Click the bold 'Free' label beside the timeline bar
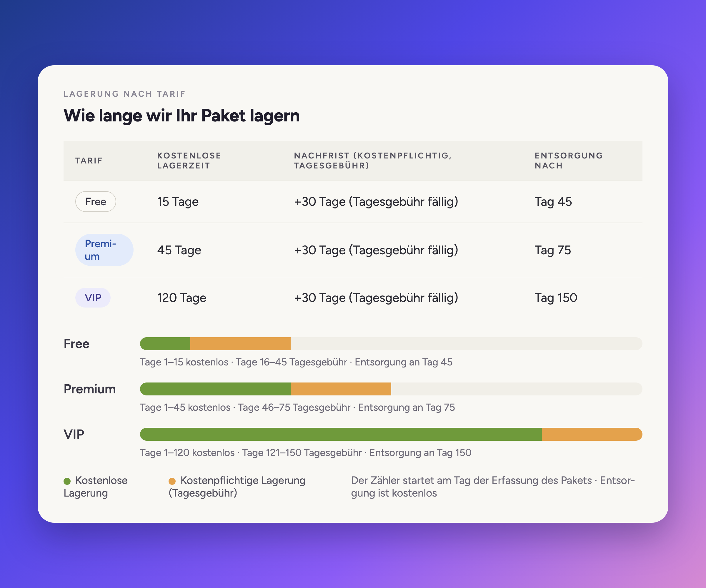The width and height of the screenshot is (706, 588). coord(77,344)
